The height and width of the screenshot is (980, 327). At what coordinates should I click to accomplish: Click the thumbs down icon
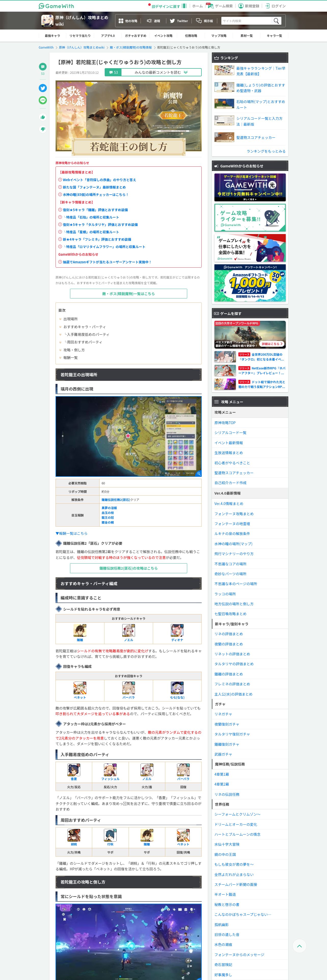(43, 129)
